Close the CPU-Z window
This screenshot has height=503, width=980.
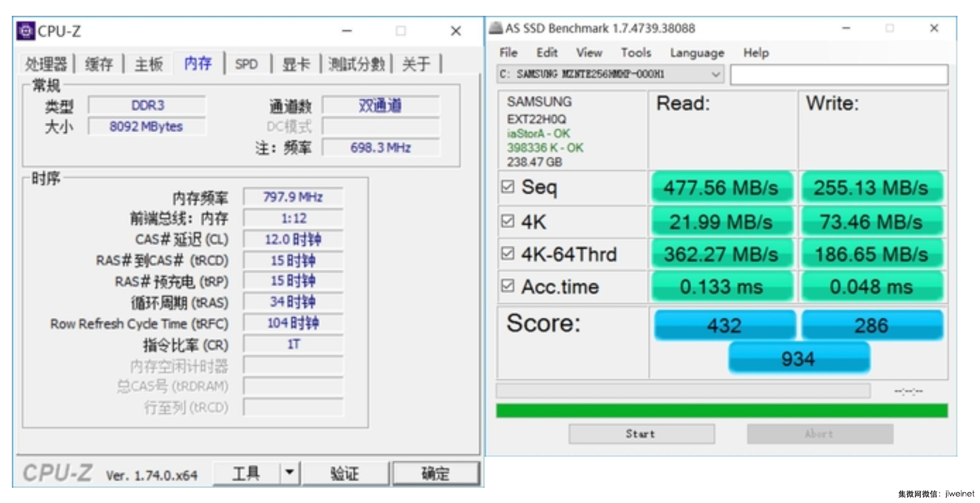(x=456, y=31)
